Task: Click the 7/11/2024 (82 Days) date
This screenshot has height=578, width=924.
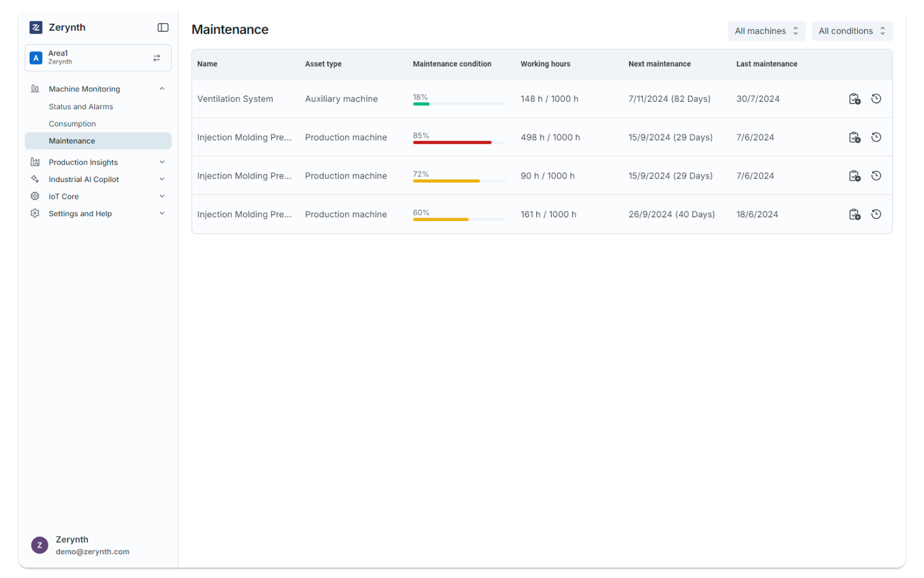Action: click(669, 99)
